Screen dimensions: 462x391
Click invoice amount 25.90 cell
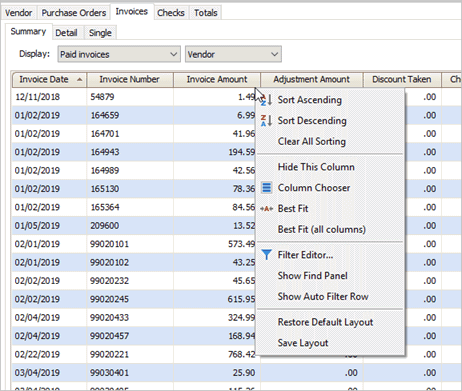point(217,372)
